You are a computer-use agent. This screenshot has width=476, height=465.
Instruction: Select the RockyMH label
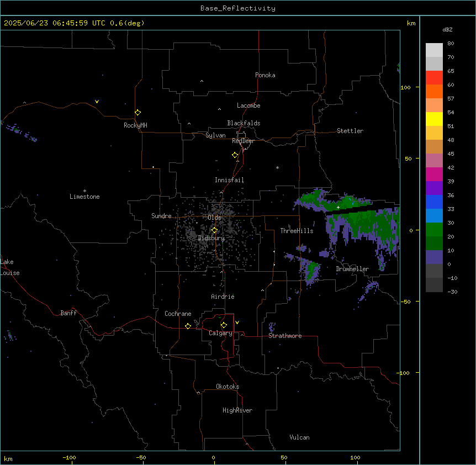(135, 125)
